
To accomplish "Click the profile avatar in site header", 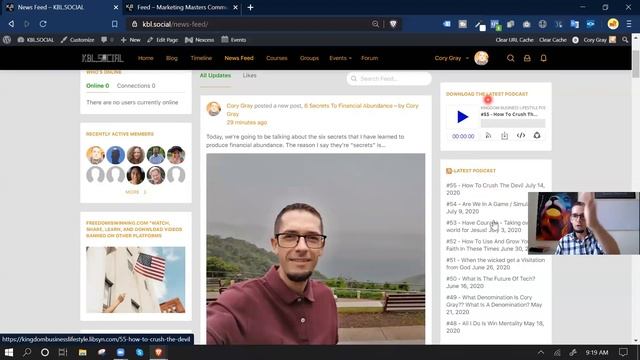I will 481,58.
